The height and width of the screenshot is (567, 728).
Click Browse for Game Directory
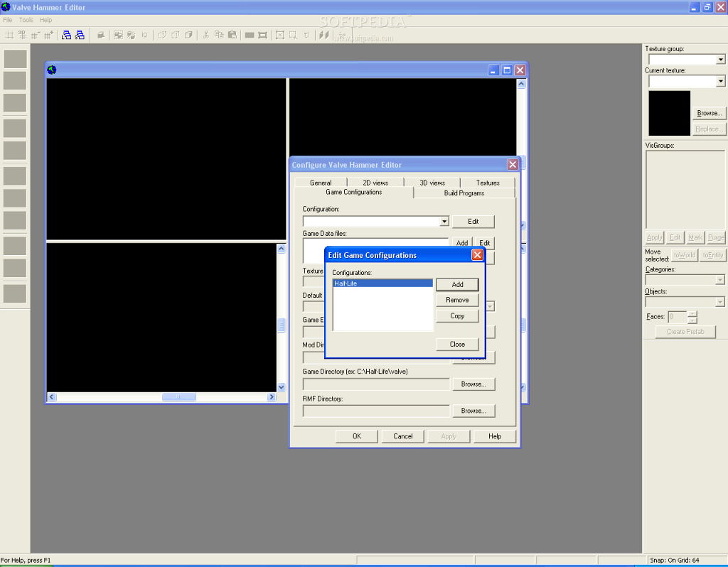(473, 384)
